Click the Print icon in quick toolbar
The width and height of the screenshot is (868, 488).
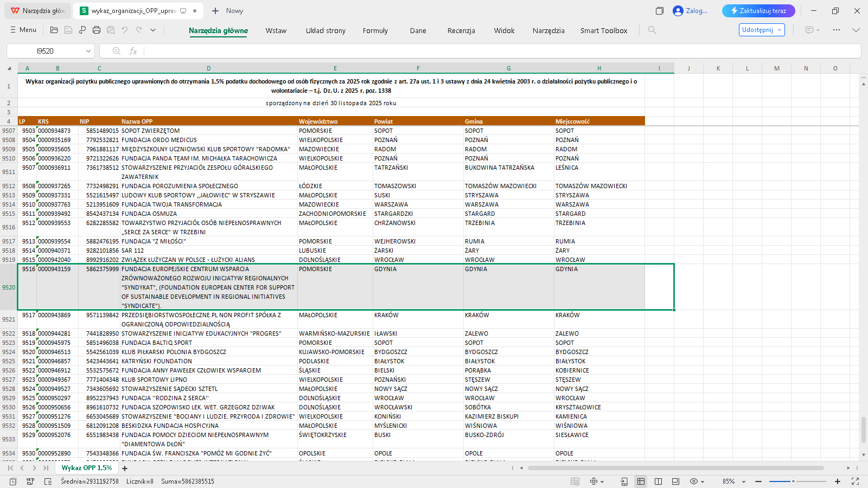(x=97, y=30)
